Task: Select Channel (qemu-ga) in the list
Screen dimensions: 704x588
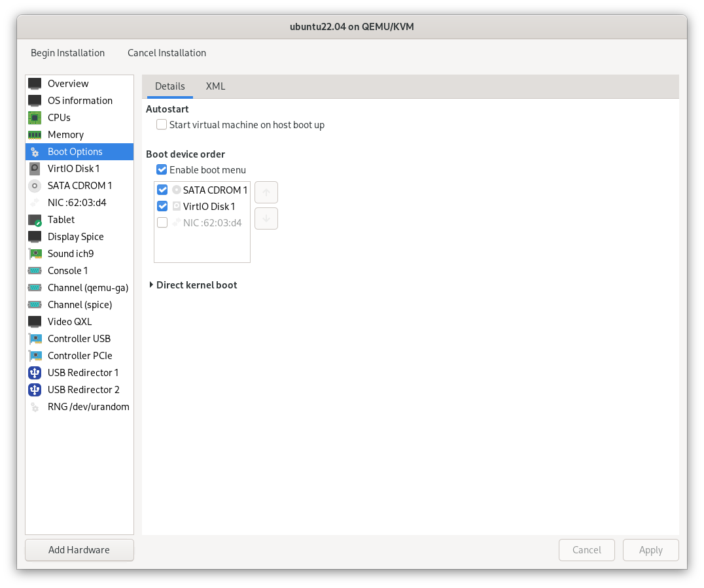Action: (x=79, y=288)
